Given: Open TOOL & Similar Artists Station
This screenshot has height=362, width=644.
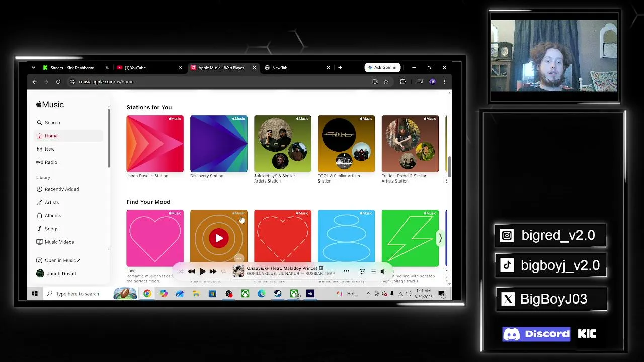Looking at the screenshot, I should [346, 144].
